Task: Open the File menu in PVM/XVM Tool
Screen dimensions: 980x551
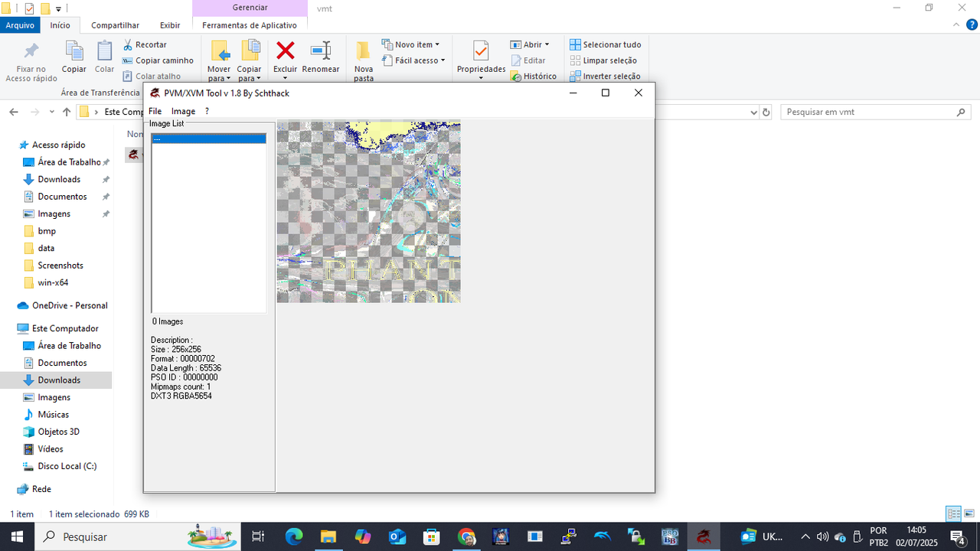Action: click(x=155, y=111)
